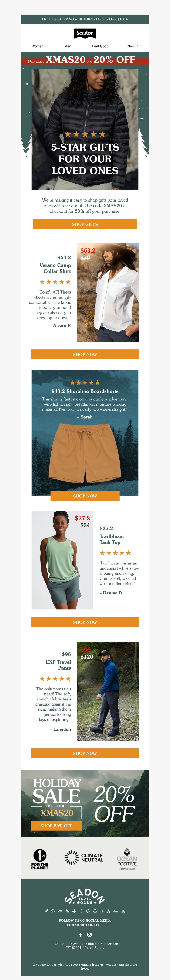The width and height of the screenshot is (170, 980).
Task: Click the SHOP 20% OFF button
Action: [56, 826]
